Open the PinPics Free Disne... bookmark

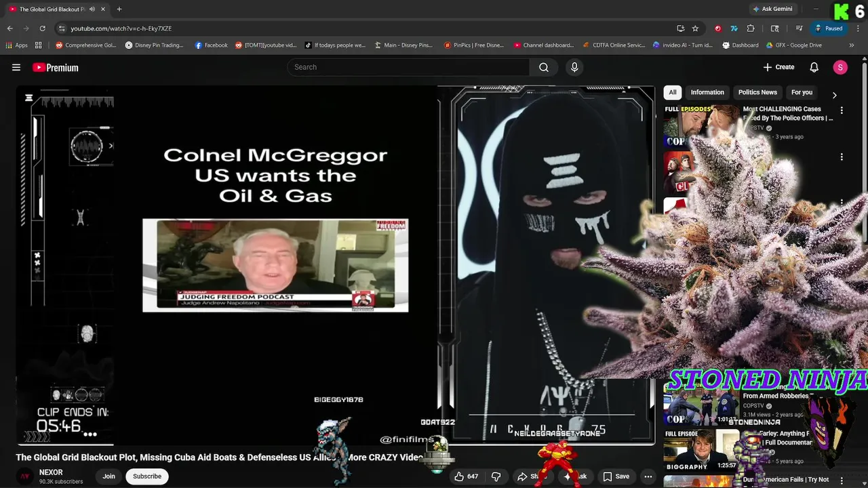[474, 45]
